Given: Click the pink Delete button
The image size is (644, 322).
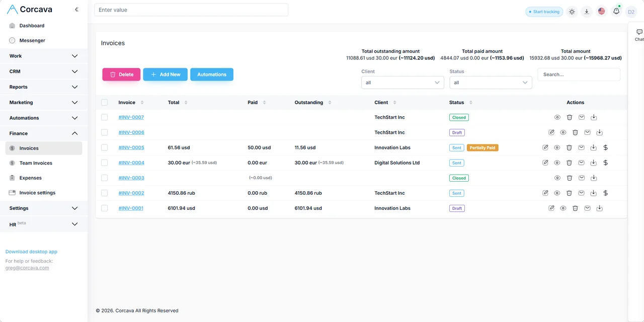Looking at the screenshot, I should 121,74.
